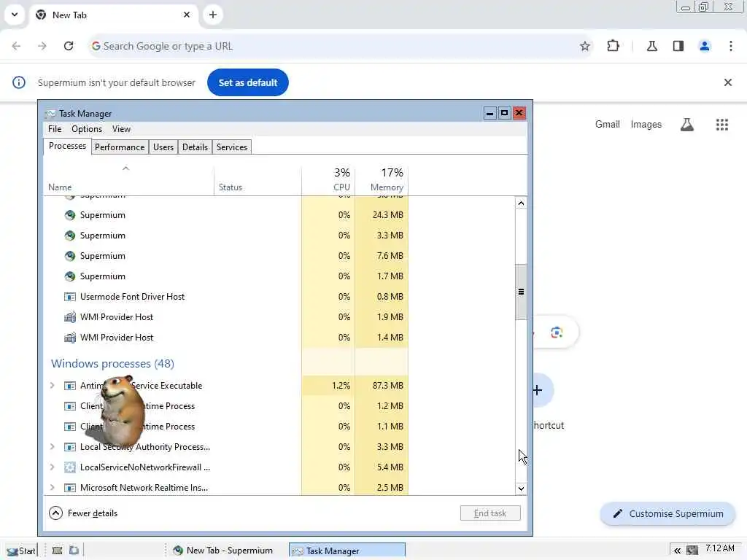Click the Supermium icon in the 3.3 MB row
The width and height of the screenshot is (747, 560).
(70, 236)
